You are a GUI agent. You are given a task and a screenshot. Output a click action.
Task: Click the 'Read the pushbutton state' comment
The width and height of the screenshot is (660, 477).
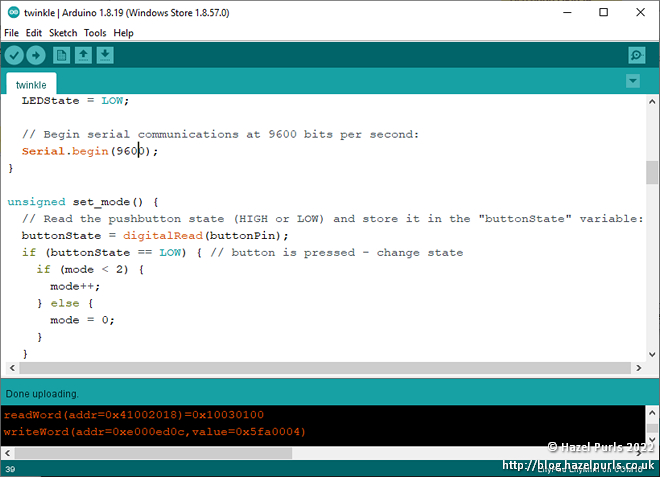333,219
